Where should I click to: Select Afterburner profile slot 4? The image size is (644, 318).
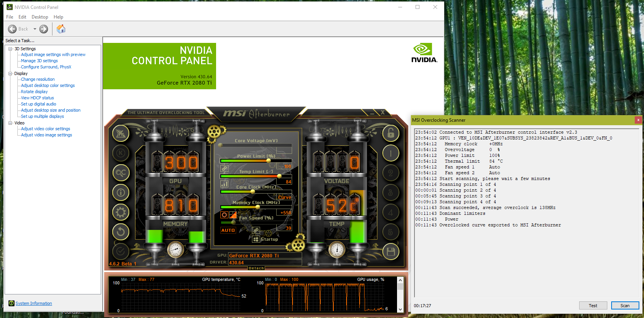coord(390,212)
